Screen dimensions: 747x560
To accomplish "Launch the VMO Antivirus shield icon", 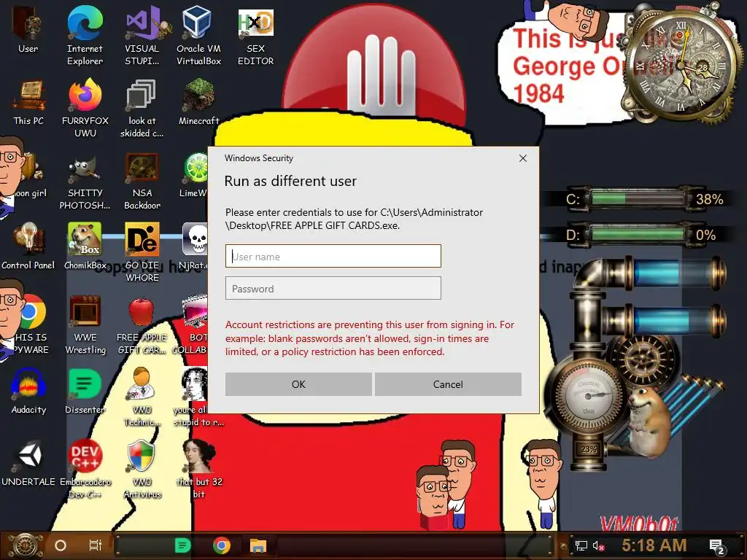I will pyautogui.click(x=142, y=469).
